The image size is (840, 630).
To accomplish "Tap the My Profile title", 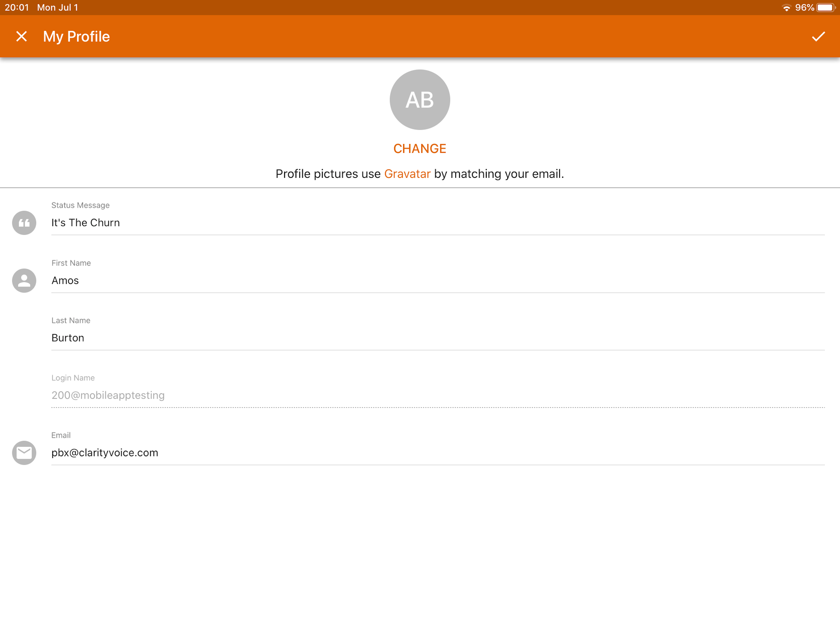I will [x=76, y=37].
